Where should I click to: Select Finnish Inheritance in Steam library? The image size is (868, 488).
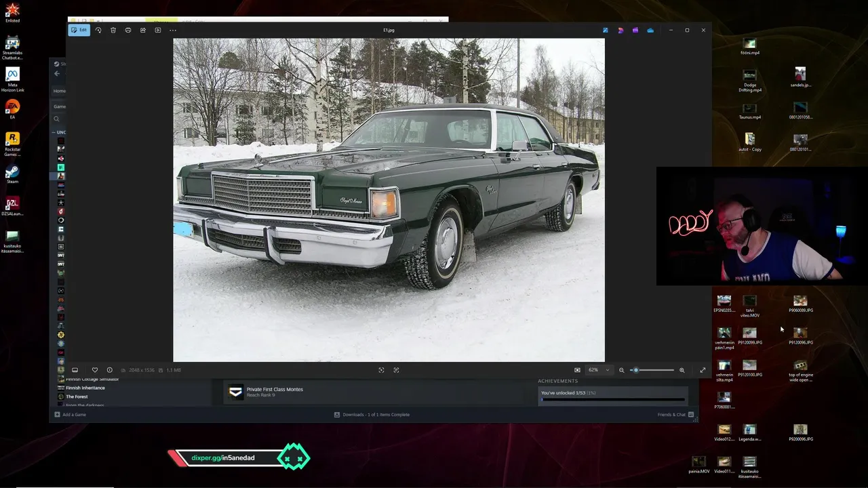coord(85,388)
